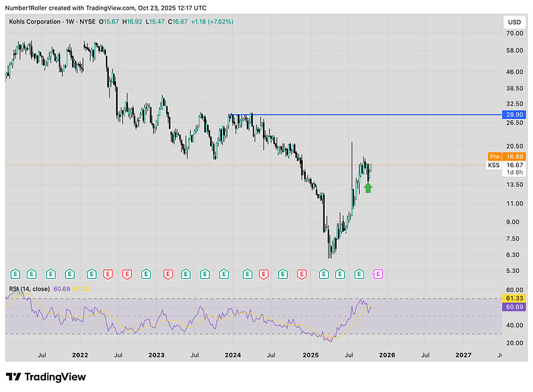Open the USD currency selector

(x=514, y=22)
